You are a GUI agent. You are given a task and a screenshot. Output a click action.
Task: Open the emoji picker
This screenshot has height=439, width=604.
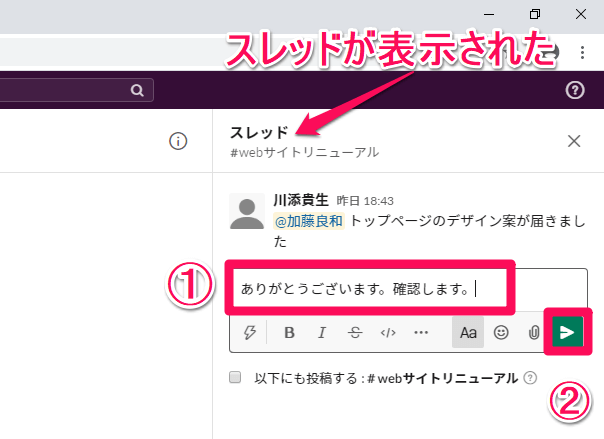[x=501, y=333]
